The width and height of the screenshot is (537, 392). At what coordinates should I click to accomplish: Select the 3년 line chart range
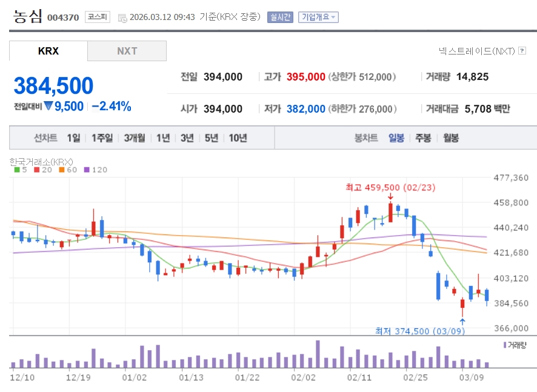tap(187, 138)
